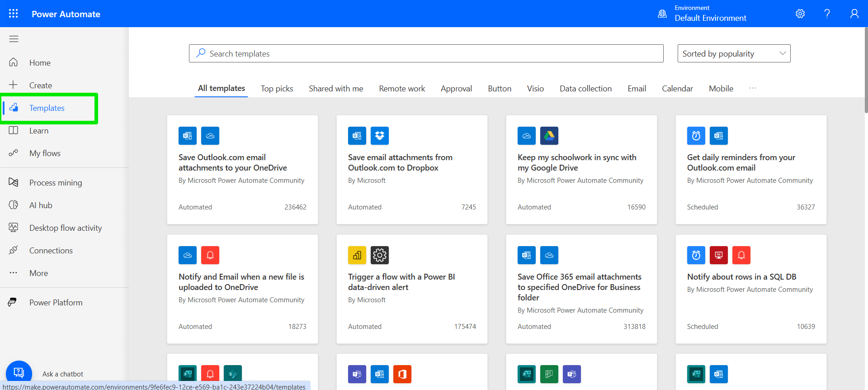Collapse the left navigation hamburger menu
Viewport: 868px width, 390px height.
click(x=14, y=39)
